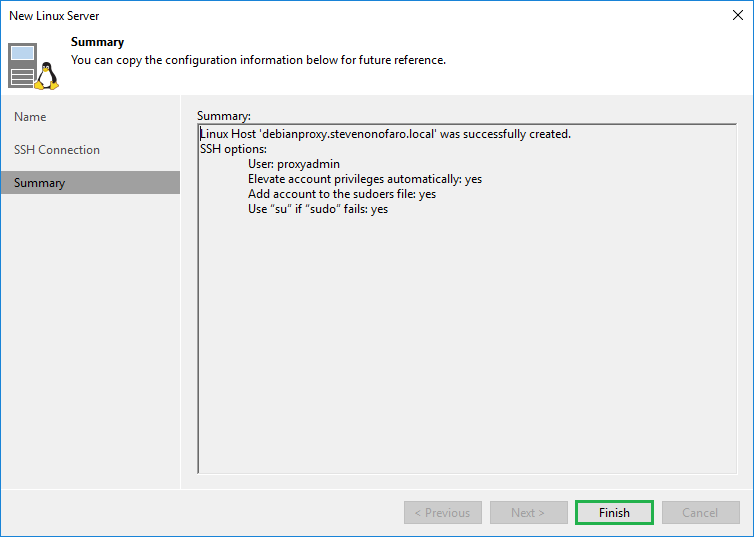Click the 'Add account to the sudoers file' line

[342, 194]
